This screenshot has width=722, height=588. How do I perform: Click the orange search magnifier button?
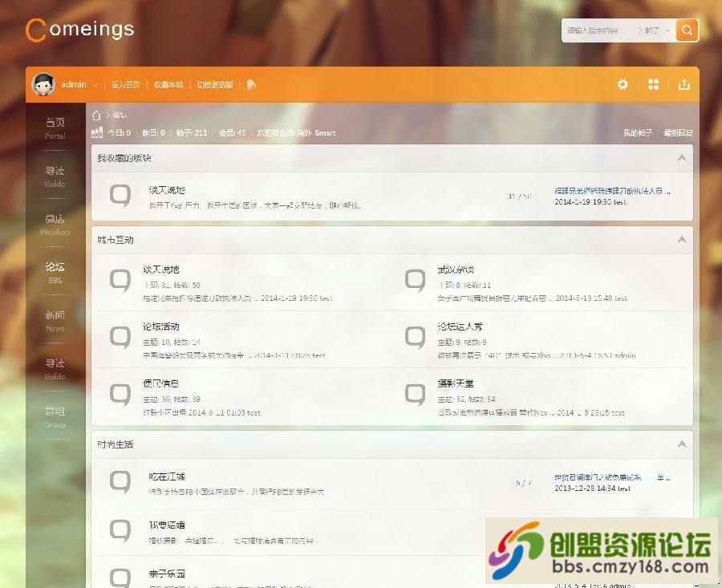(687, 30)
